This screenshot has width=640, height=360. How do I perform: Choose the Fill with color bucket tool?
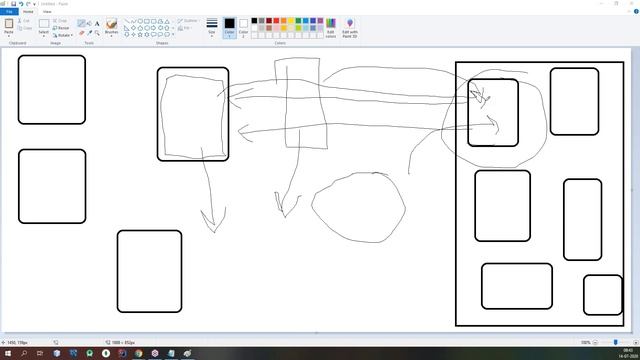tap(89, 24)
